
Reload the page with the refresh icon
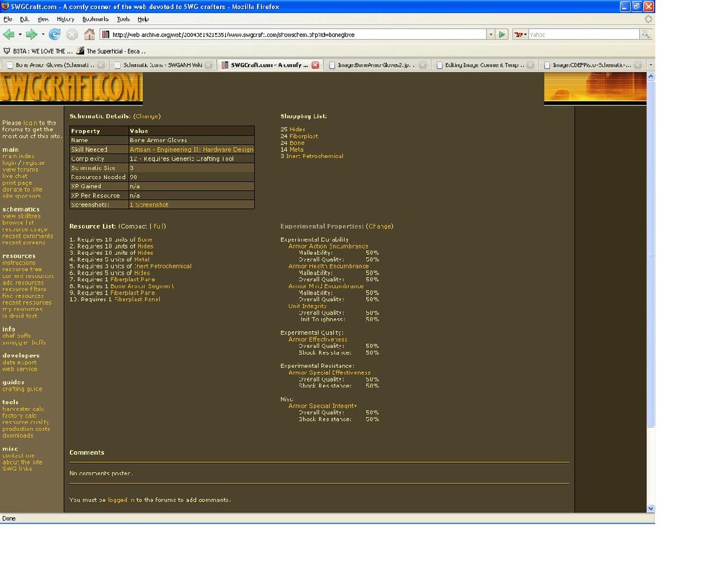click(55, 34)
